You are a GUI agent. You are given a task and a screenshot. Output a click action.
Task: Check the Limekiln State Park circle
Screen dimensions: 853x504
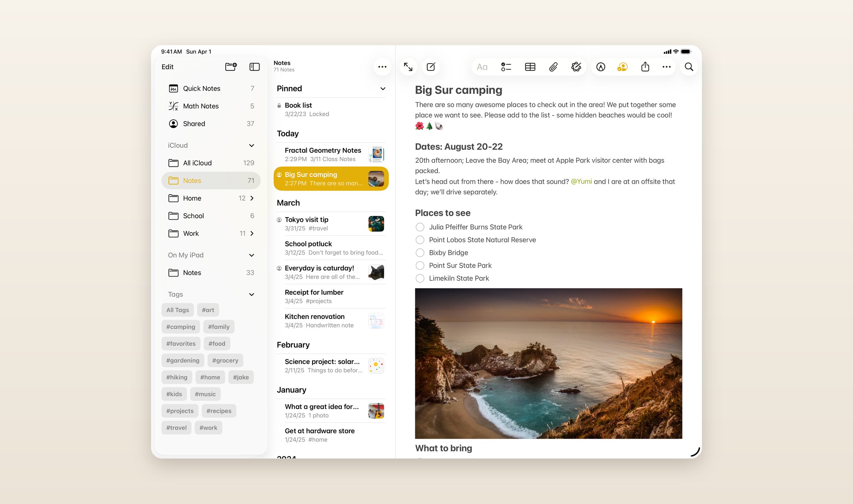[420, 278]
